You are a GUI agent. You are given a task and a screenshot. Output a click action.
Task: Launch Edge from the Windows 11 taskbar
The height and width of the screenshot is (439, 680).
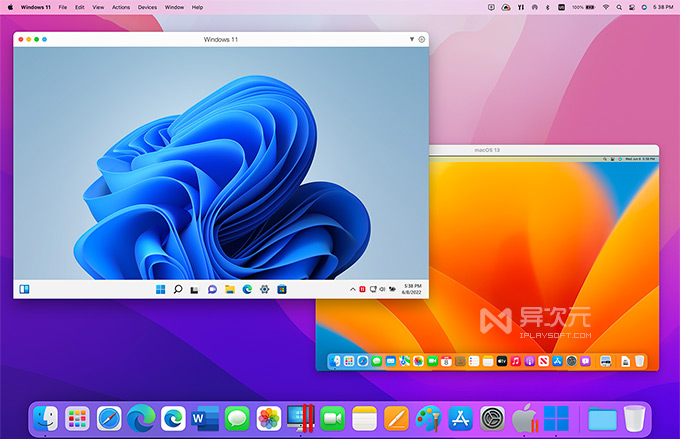pos(247,289)
